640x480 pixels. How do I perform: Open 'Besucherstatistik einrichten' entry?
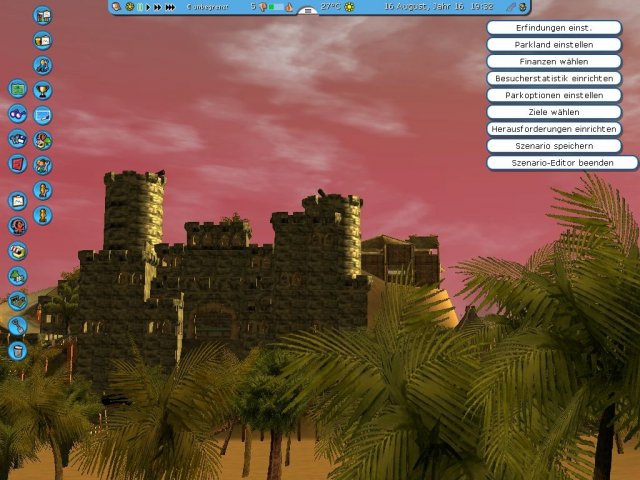[554, 78]
